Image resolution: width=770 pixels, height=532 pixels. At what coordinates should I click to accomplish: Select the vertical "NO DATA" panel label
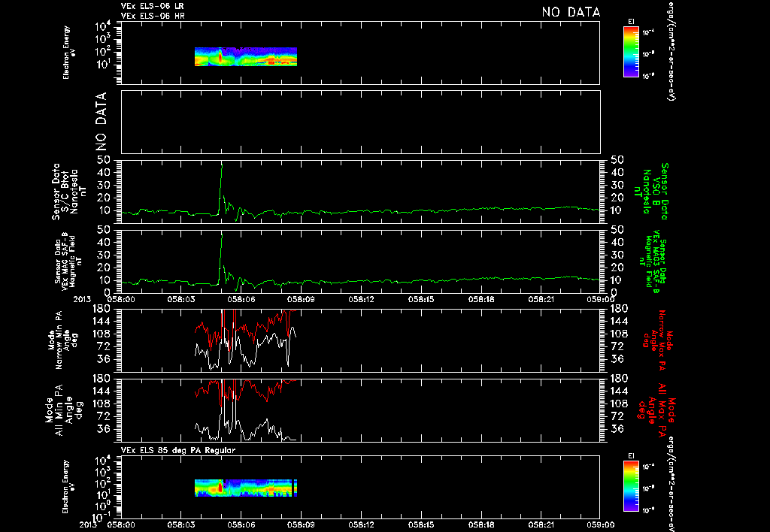[101, 121]
